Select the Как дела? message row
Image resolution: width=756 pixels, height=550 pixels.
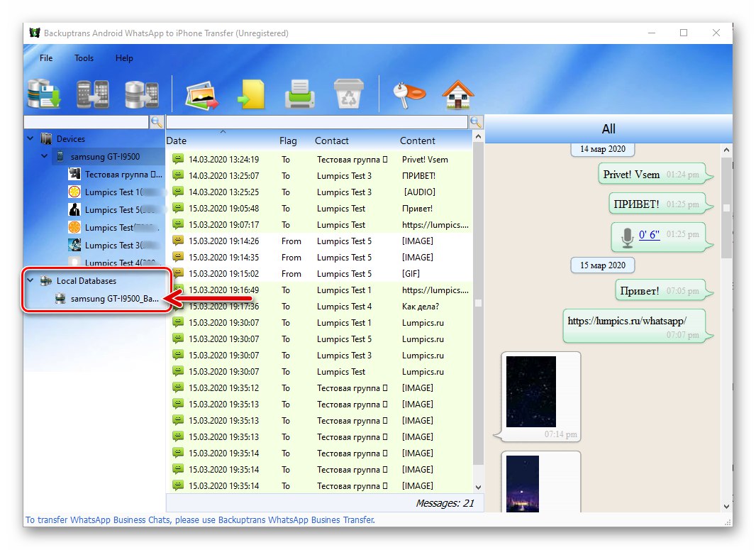pos(320,307)
